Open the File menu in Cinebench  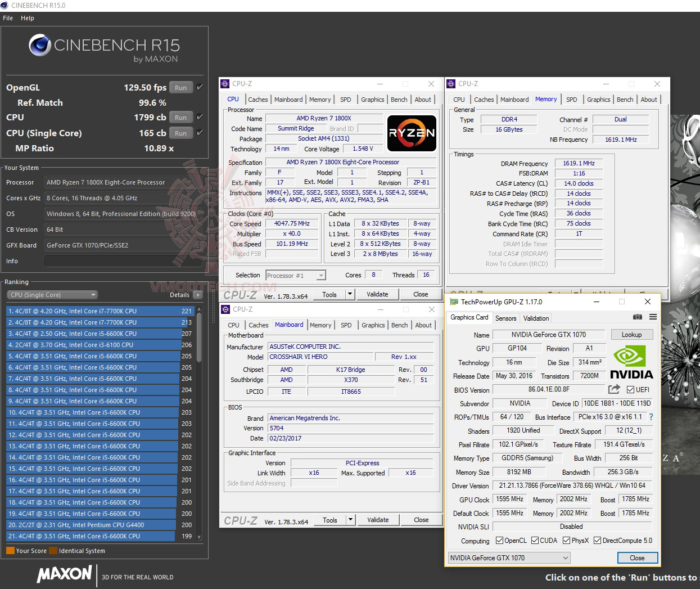click(x=8, y=17)
